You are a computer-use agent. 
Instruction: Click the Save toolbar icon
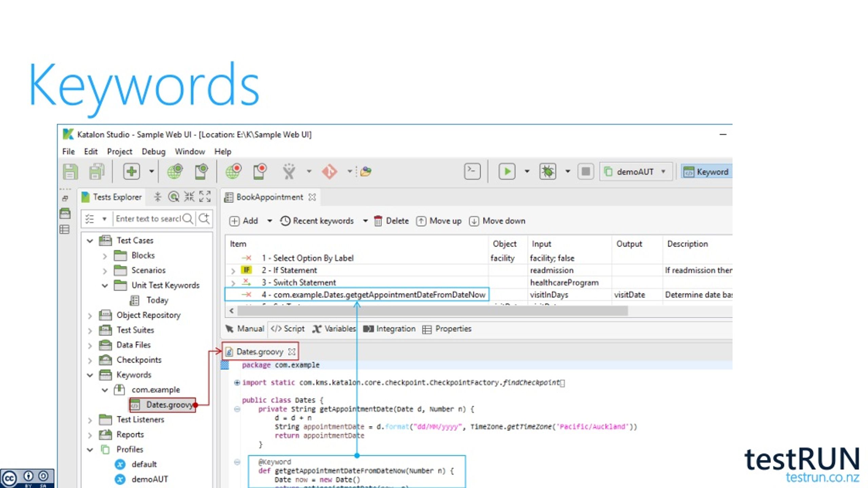tap(70, 171)
